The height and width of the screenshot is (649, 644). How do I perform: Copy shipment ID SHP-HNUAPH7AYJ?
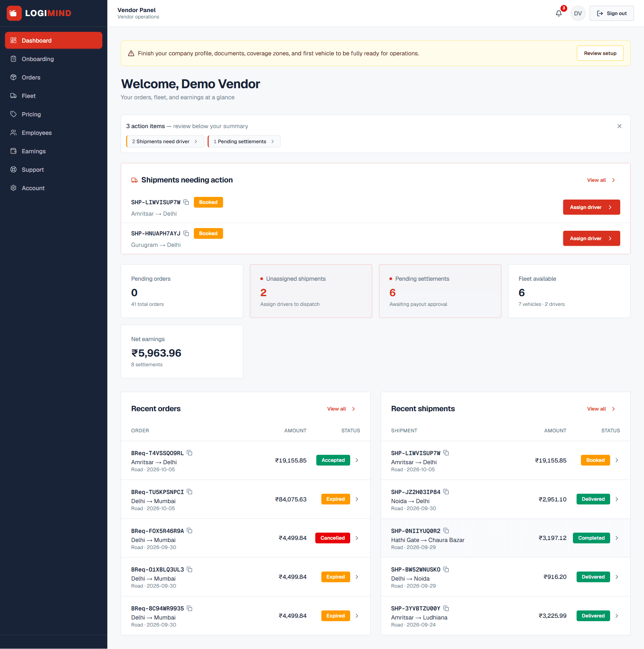coord(186,233)
